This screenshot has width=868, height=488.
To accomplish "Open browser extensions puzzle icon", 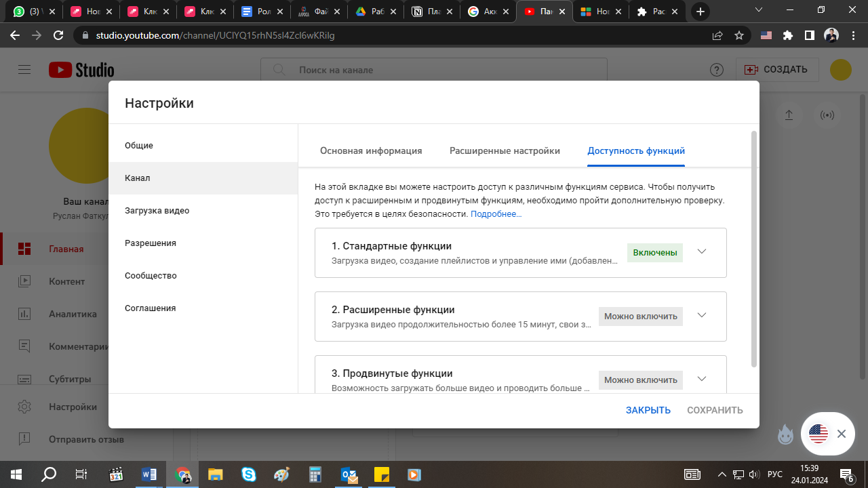I will point(787,35).
